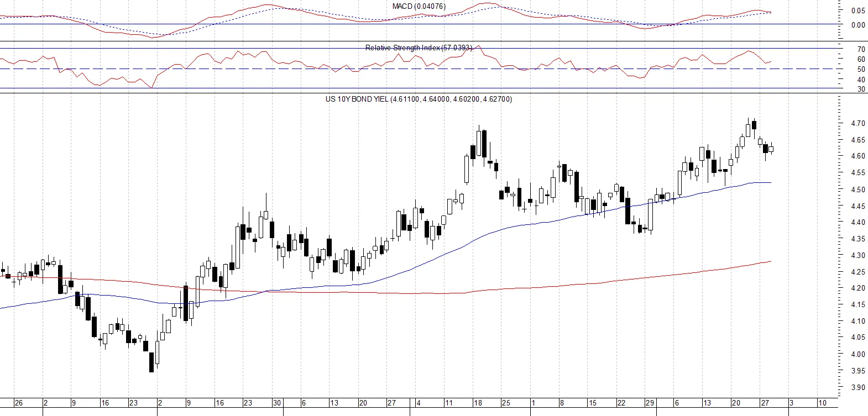Click the 4.65 yield axis label
This screenshot has width=868, height=416.
tap(858, 140)
